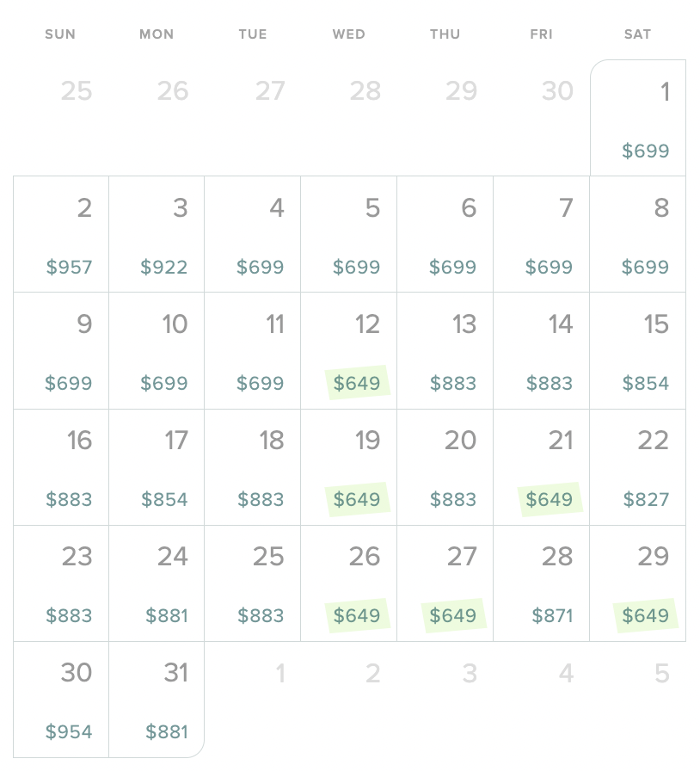This screenshot has height=771, width=700.
Task: Choose Monday the 31st at $881
Action: pos(157,700)
